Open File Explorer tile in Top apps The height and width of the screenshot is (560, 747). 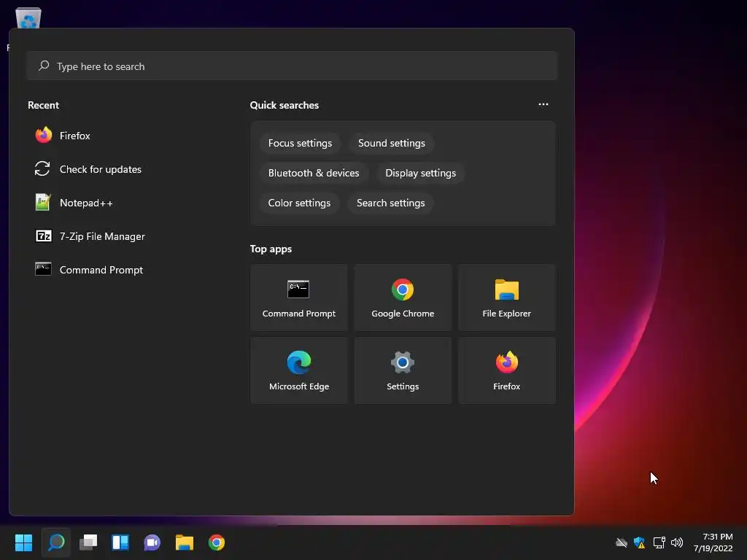click(x=506, y=297)
